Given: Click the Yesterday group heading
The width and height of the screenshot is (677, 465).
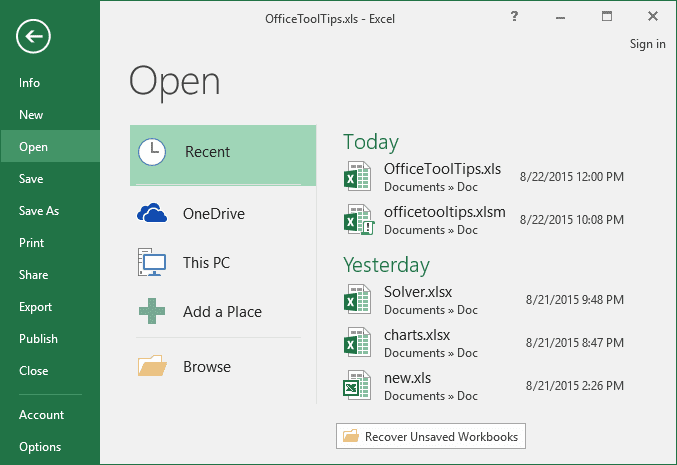Looking at the screenshot, I should (386, 265).
